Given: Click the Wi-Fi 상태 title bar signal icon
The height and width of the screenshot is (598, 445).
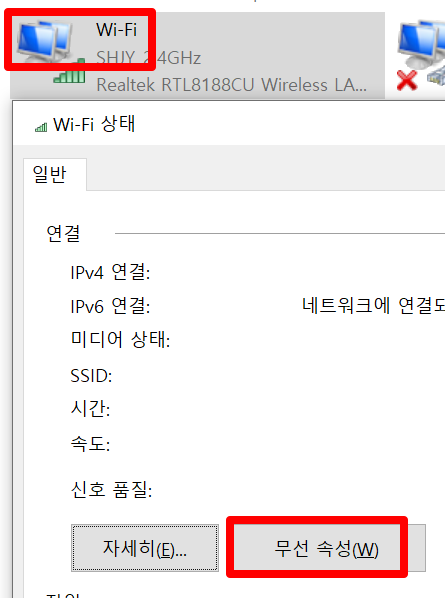Looking at the screenshot, I should 41,127.
